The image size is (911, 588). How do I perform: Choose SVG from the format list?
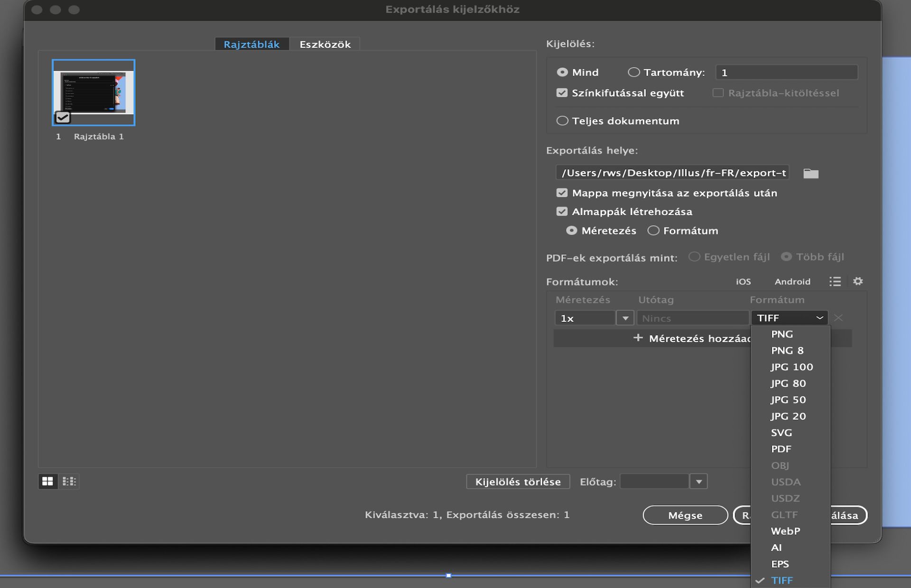tap(781, 432)
